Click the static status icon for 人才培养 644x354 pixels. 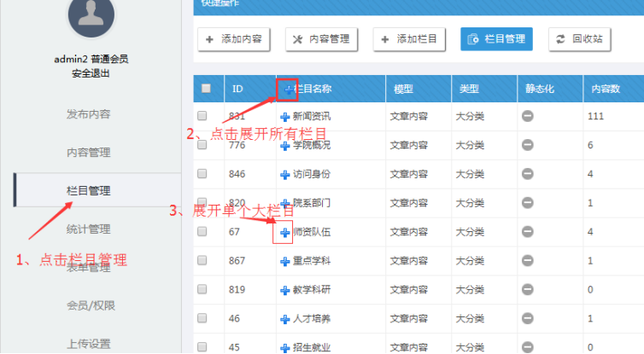point(528,319)
